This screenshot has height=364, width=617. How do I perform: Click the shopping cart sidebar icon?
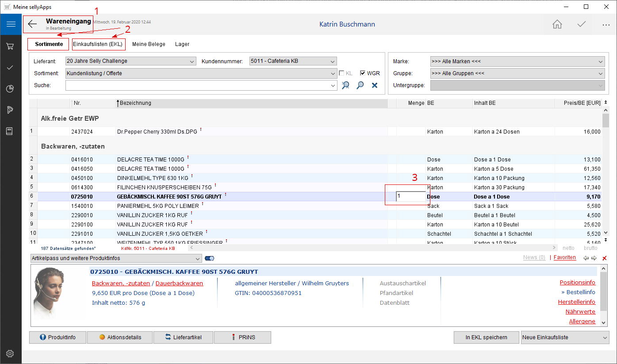click(11, 46)
